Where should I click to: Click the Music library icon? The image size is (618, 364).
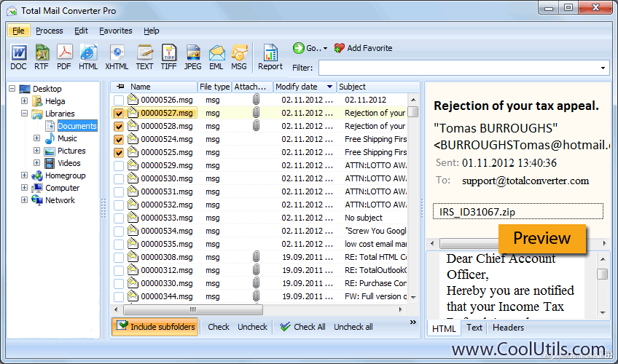tap(50, 138)
